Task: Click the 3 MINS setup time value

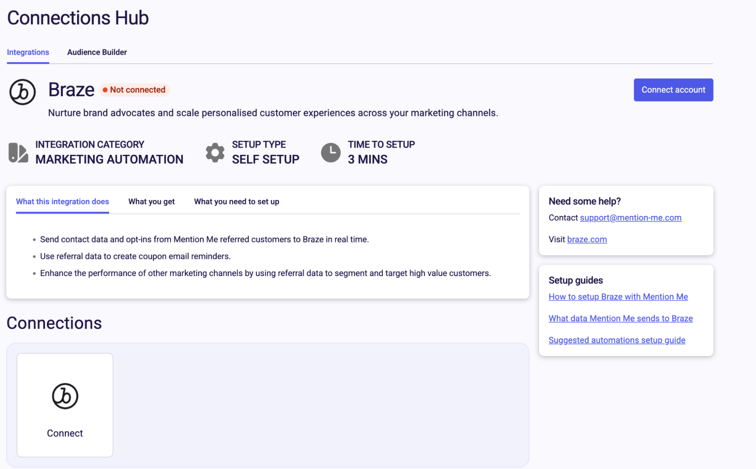Action: (368, 160)
